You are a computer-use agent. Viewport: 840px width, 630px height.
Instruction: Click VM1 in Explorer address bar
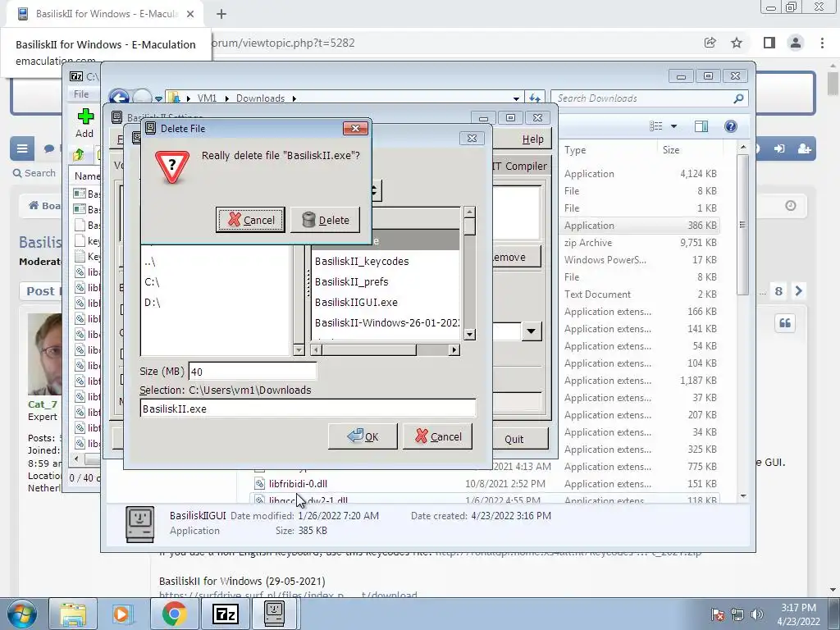point(207,98)
